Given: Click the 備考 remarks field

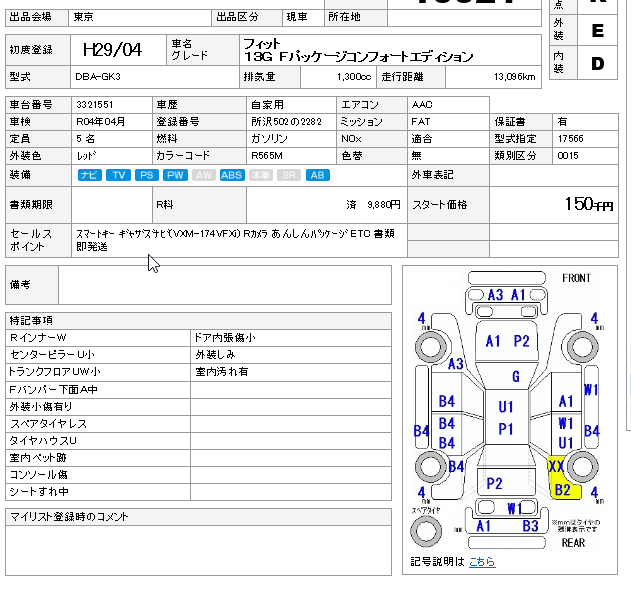Looking at the screenshot, I should point(224,285).
